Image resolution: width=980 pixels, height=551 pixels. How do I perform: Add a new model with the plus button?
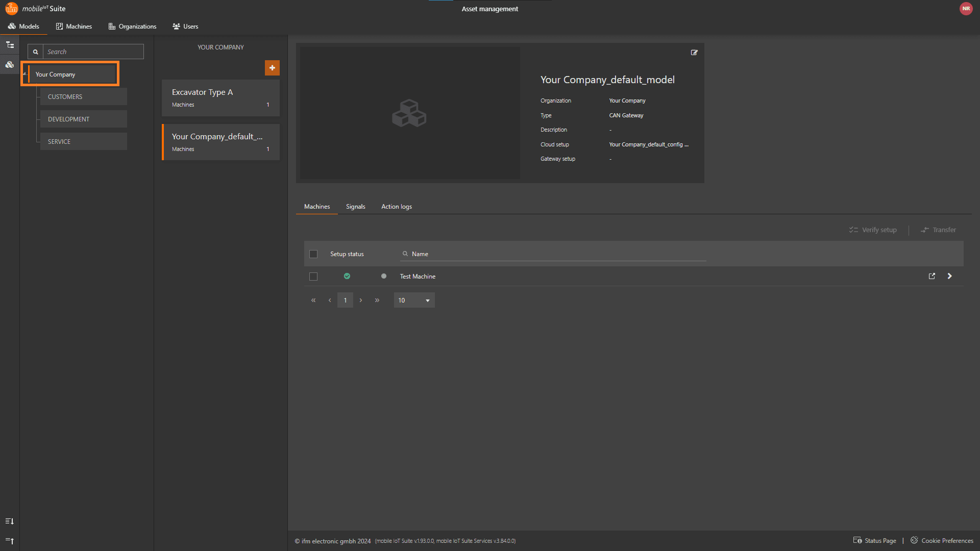click(x=272, y=68)
